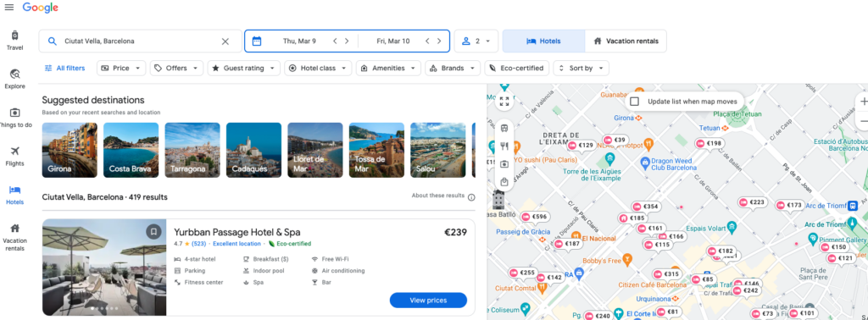Go to Flights in the sidebar

[x=15, y=157]
